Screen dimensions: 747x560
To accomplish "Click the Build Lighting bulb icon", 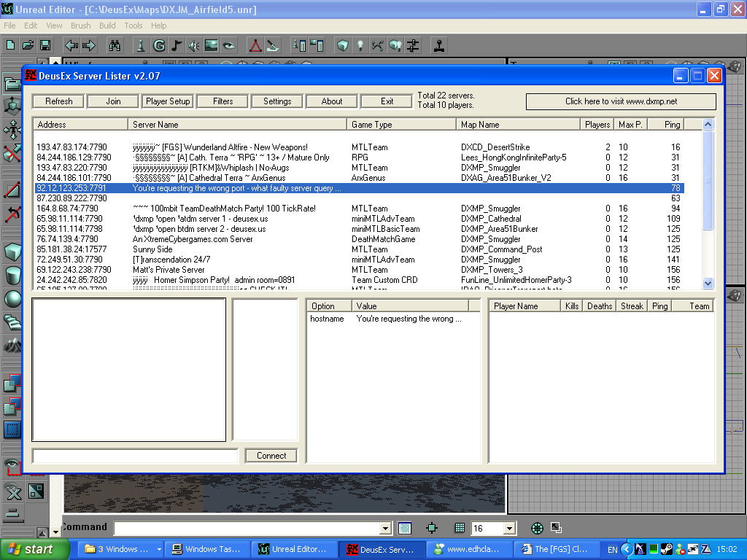I will pyautogui.click(x=360, y=46).
